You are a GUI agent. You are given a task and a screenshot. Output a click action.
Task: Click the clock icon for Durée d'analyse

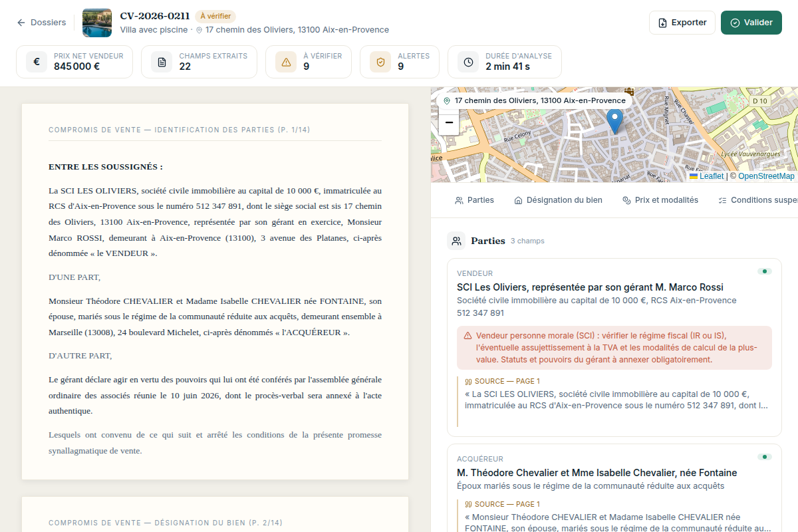click(468, 62)
